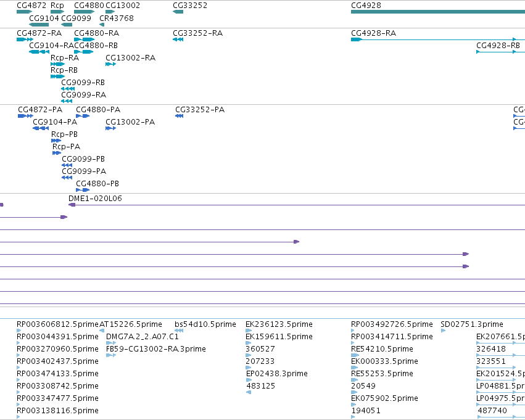Select the DMG7A2_2.A07.C1 EST label

(x=143, y=337)
